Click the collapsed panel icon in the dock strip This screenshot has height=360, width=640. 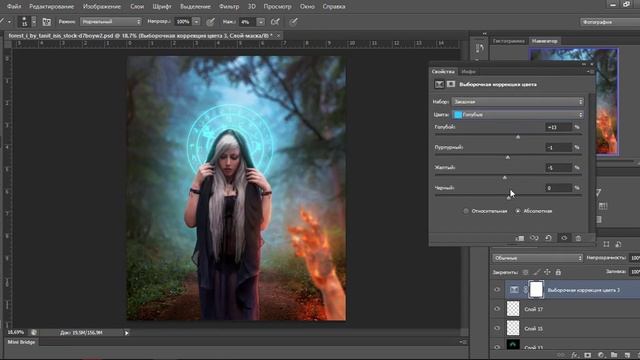480,48
